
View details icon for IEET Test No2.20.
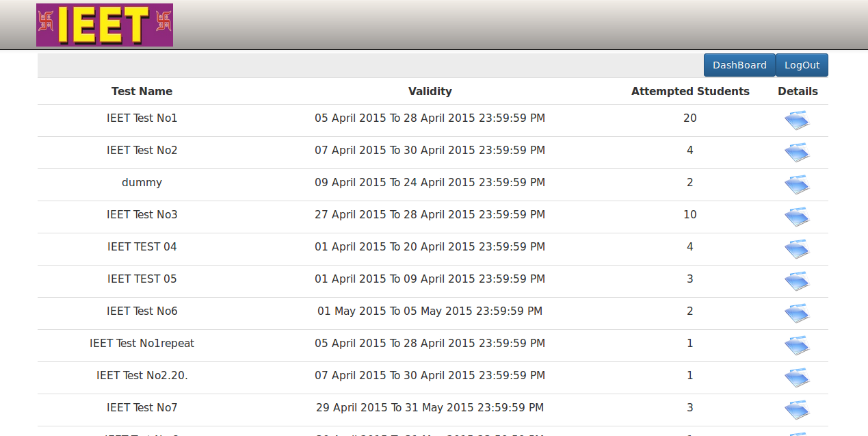coord(797,378)
